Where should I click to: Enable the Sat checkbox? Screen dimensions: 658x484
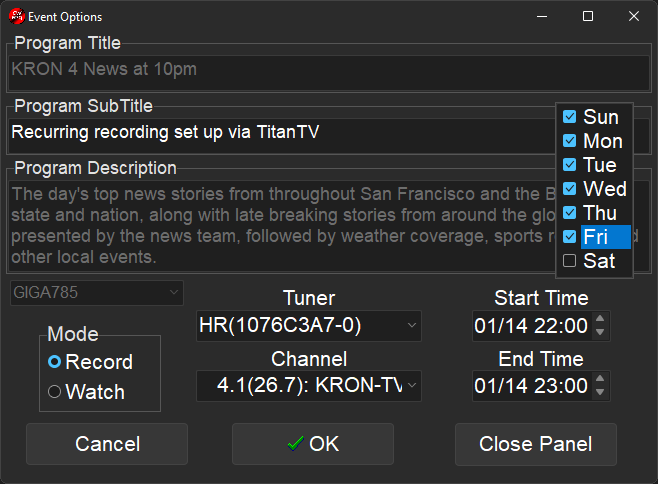click(x=570, y=261)
